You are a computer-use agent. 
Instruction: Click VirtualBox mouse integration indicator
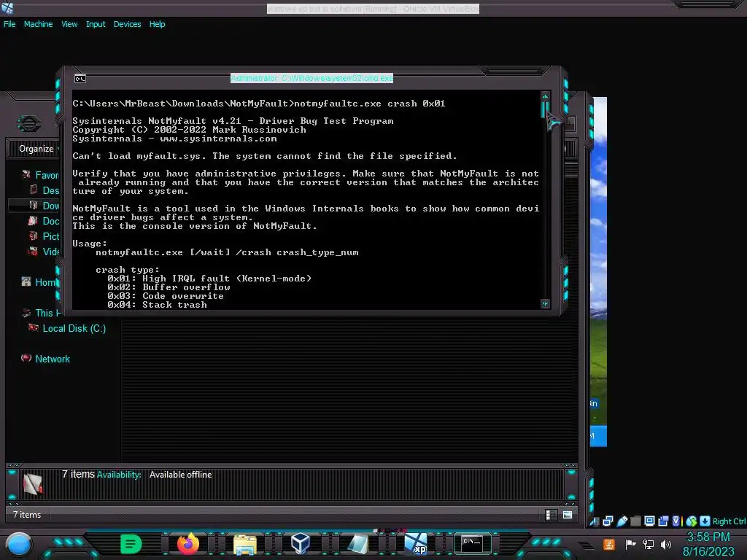pyautogui.click(x=692, y=521)
